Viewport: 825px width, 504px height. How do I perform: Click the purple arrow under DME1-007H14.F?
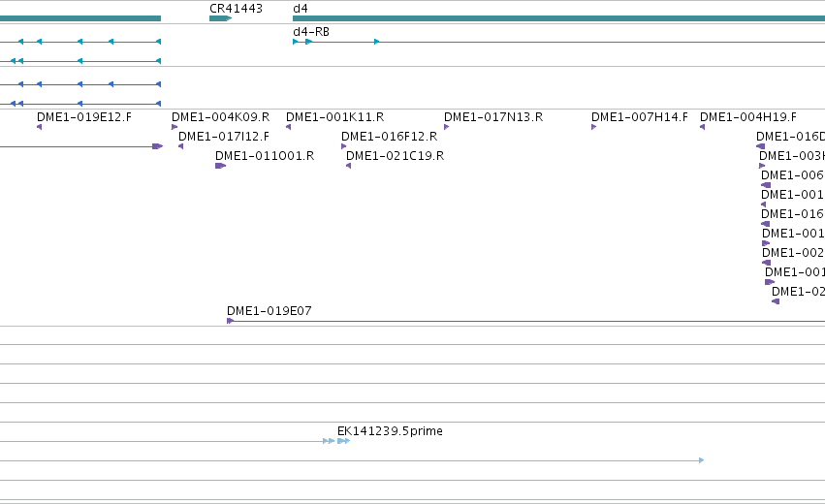(x=594, y=127)
